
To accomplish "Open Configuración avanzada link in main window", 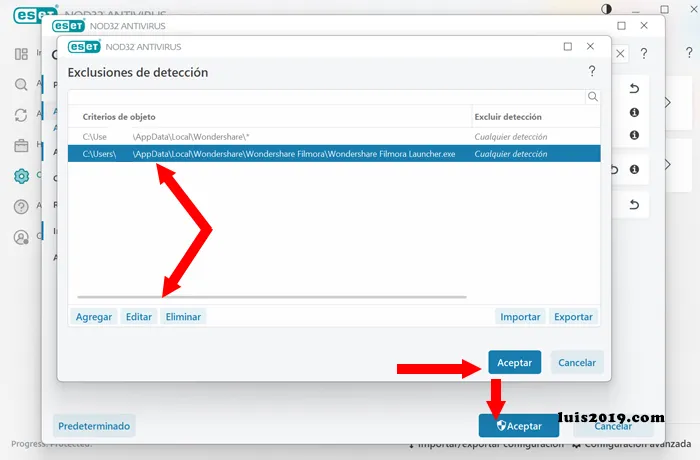I will tap(633, 444).
